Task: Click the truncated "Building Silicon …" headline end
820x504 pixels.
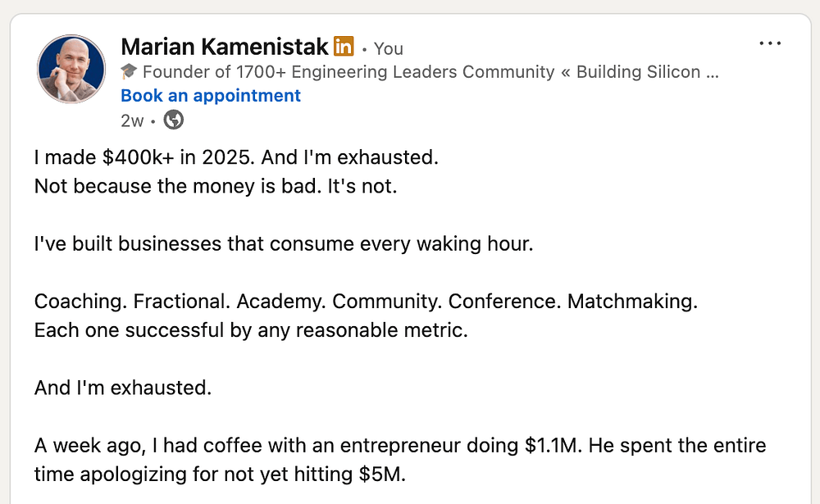Action: tap(646, 72)
